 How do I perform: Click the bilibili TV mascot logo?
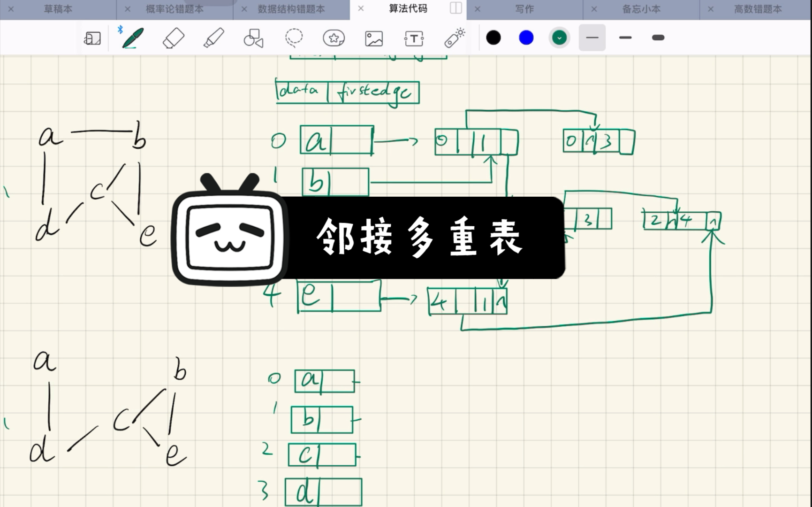click(230, 230)
